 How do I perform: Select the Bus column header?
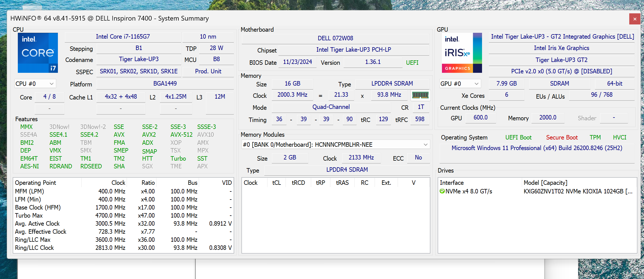click(178, 183)
